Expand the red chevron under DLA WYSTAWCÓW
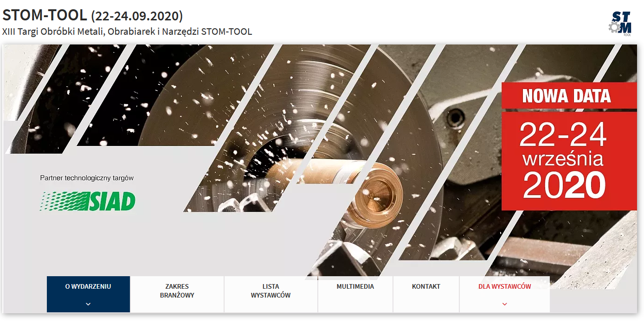Image resolution: width=644 pixels, height=323 pixels. (505, 304)
